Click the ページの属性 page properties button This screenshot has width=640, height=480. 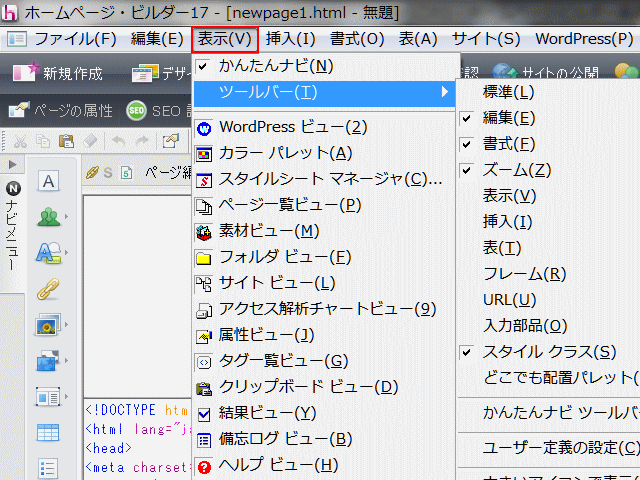[x=60, y=111]
